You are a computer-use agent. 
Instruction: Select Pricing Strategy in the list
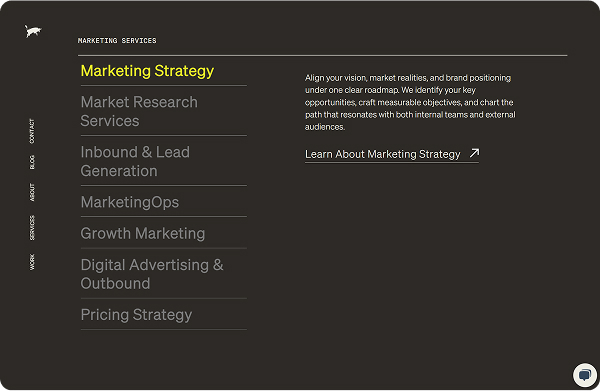point(136,315)
